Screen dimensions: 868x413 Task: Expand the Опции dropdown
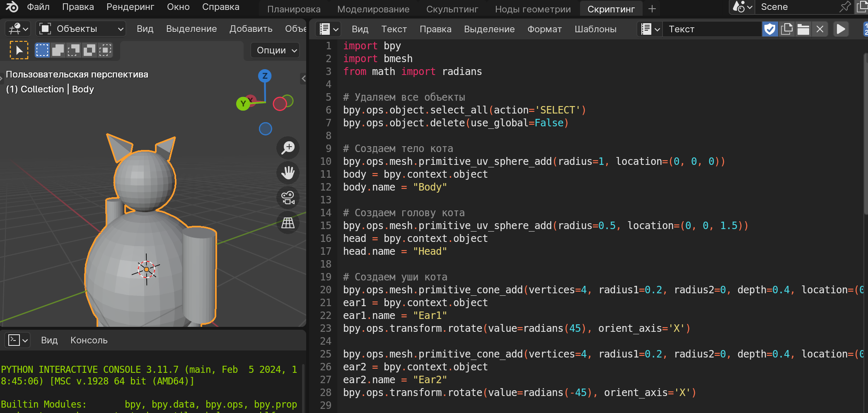[276, 50]
